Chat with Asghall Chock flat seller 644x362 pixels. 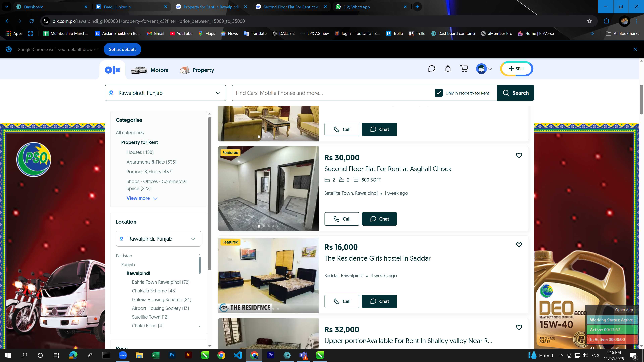(379, 219)
